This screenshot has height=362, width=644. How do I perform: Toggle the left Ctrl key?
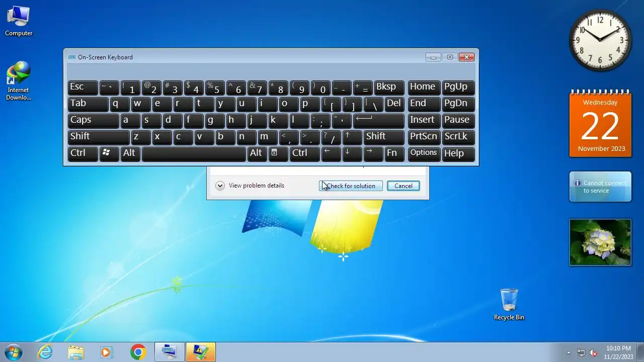(83, 153)
